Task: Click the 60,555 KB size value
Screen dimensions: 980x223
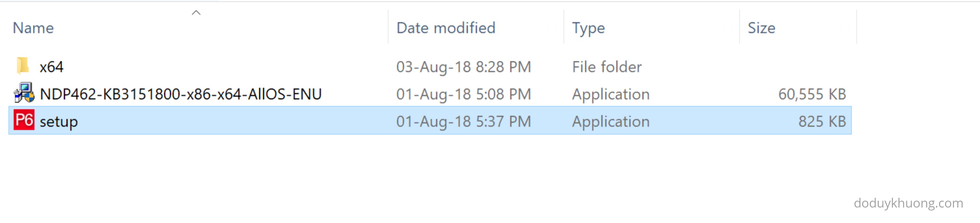Action: point(812,94)
